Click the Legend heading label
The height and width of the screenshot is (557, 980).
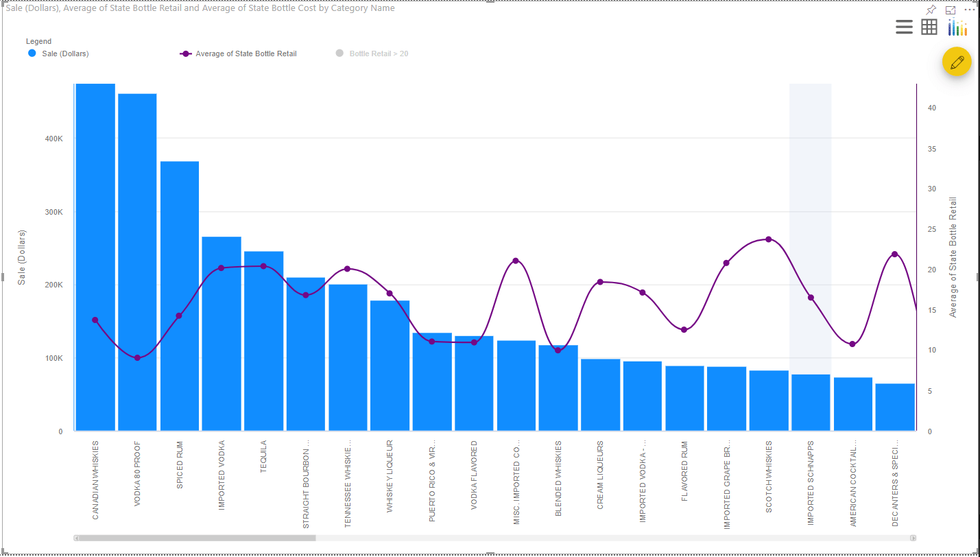38,41
